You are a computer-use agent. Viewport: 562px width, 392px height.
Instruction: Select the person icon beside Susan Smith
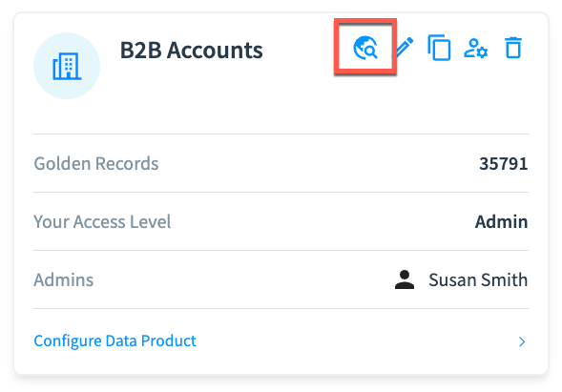pos(405,279)
